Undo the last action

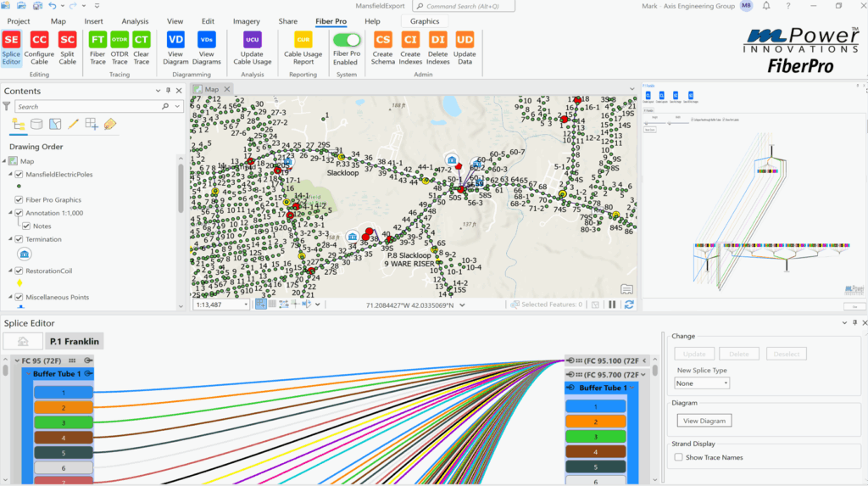coord(52,6)
